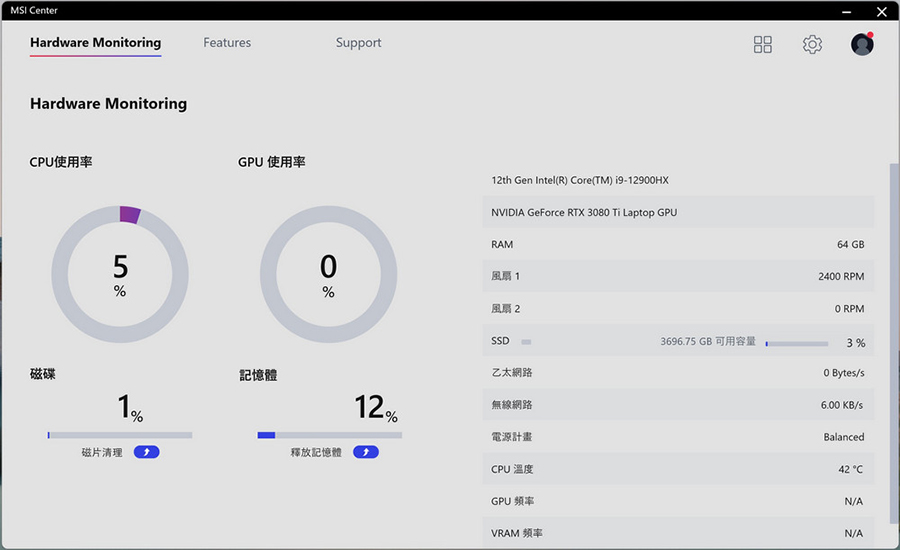Switch to the Features tab
This screenshot has height=550, width=900.
[x=227, y=42]
